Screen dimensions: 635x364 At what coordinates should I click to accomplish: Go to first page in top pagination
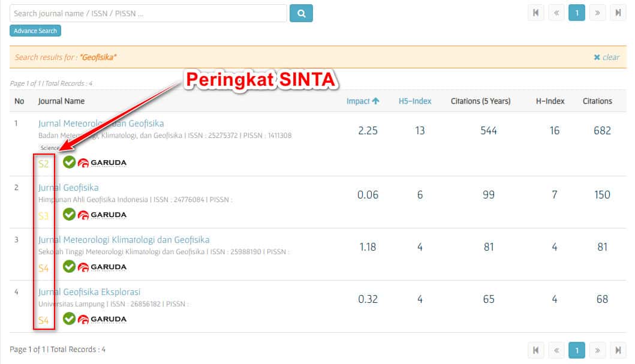pos(536,13)
